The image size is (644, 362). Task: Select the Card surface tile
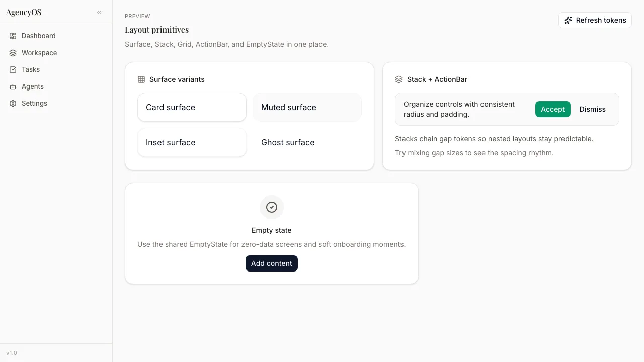click(192, 107)
